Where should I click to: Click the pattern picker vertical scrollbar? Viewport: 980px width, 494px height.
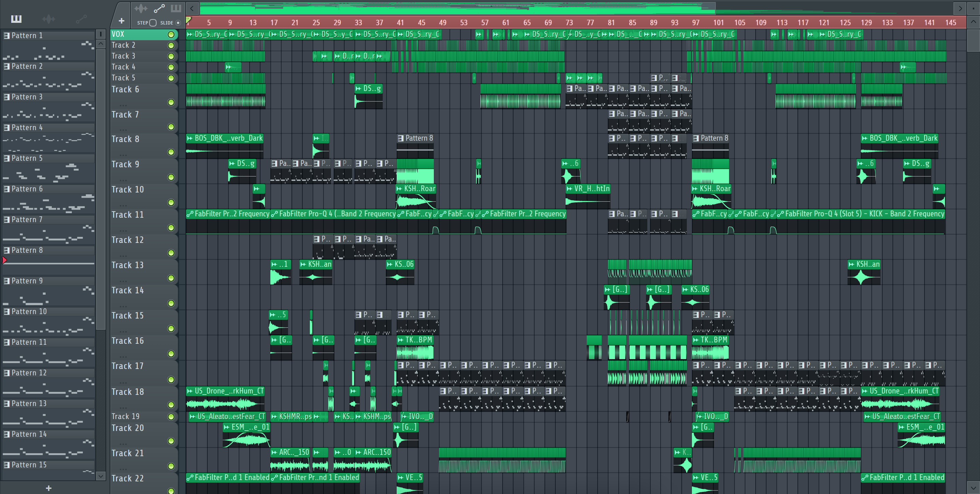coord(100,189)
